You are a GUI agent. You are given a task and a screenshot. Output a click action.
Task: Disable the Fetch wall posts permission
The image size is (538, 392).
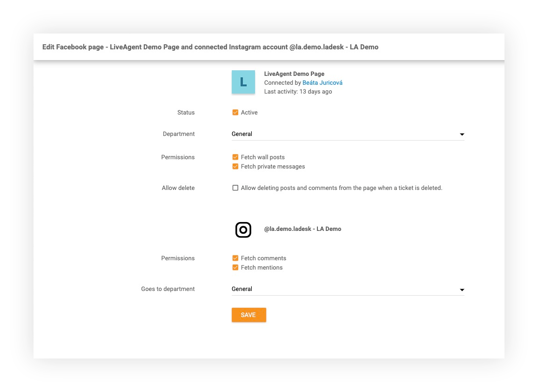click(x=235, y=157)
